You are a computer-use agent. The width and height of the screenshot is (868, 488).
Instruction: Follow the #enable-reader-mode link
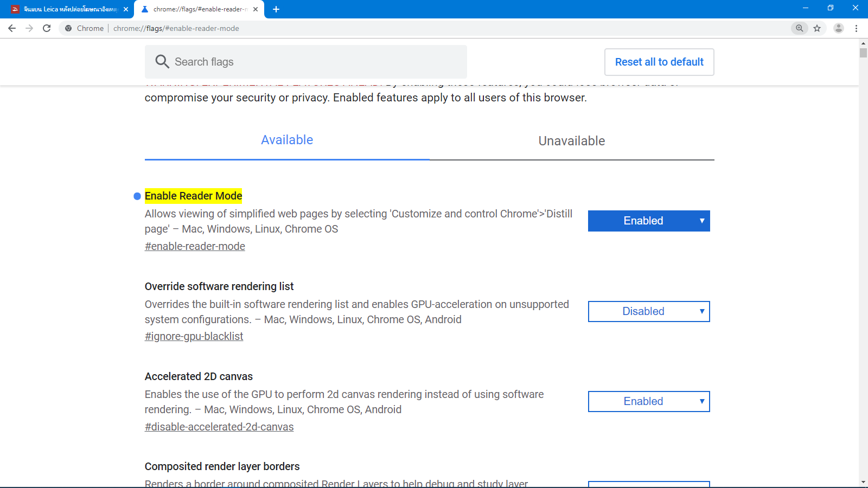pos(195,246)
